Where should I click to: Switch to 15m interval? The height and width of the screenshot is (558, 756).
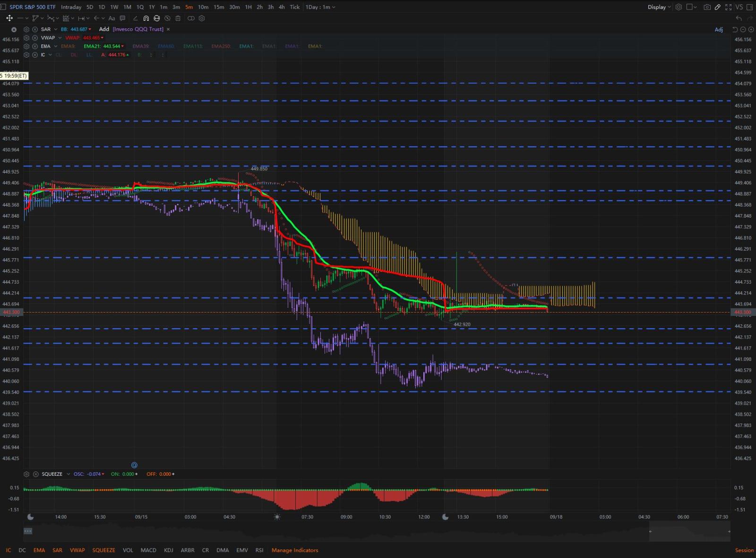(219, 7)
